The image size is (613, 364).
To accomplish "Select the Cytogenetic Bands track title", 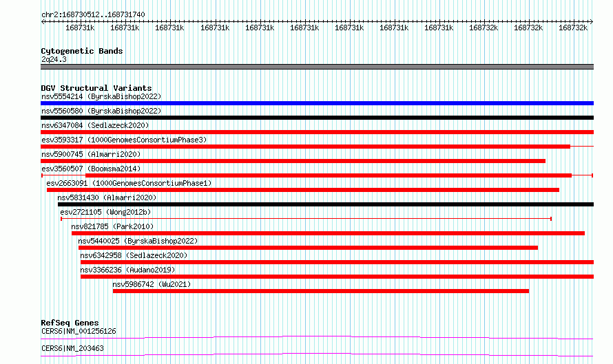I will [82, 51].
